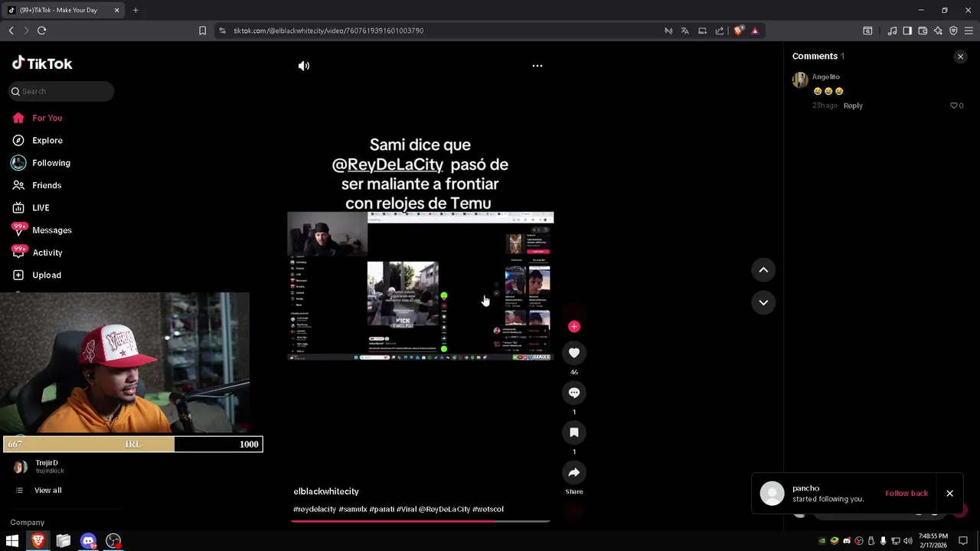The height and width of the screenshot is (551, 980).
Task: Click Follow back for pancho
Action: tap(906, 494)
